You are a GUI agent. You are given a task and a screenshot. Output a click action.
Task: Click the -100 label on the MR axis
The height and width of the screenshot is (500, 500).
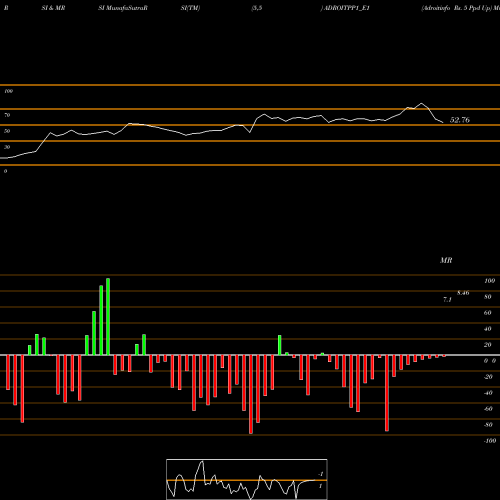(490, 441)
